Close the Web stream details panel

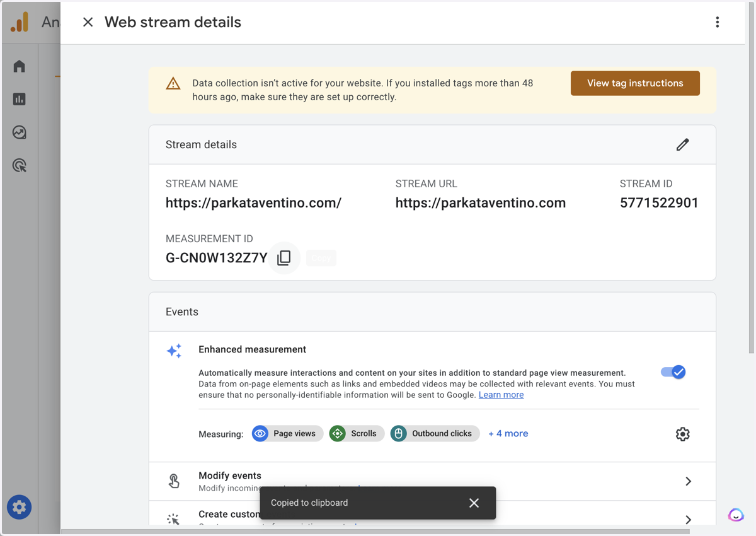pyautogui.click(x=88, y=22)
